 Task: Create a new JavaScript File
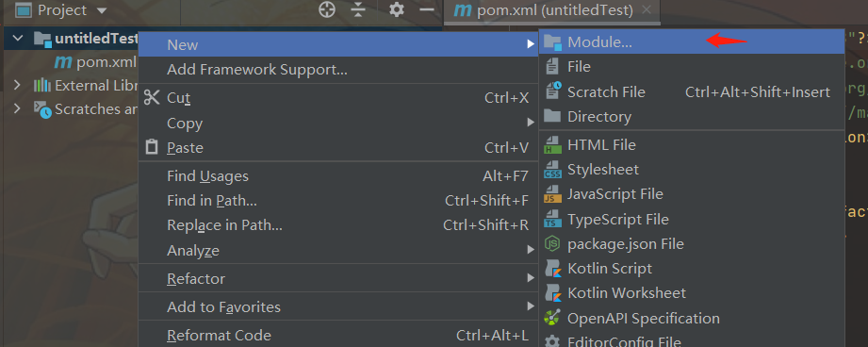tap(692, 193)
